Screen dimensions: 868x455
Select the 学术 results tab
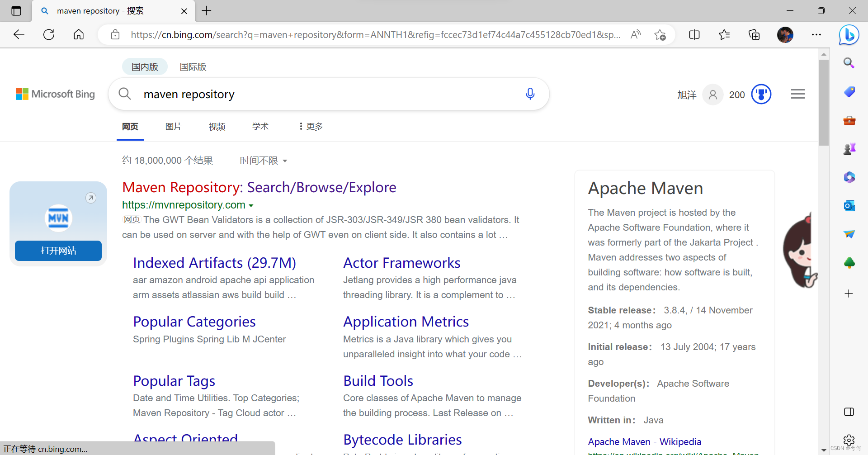(260, 127)
